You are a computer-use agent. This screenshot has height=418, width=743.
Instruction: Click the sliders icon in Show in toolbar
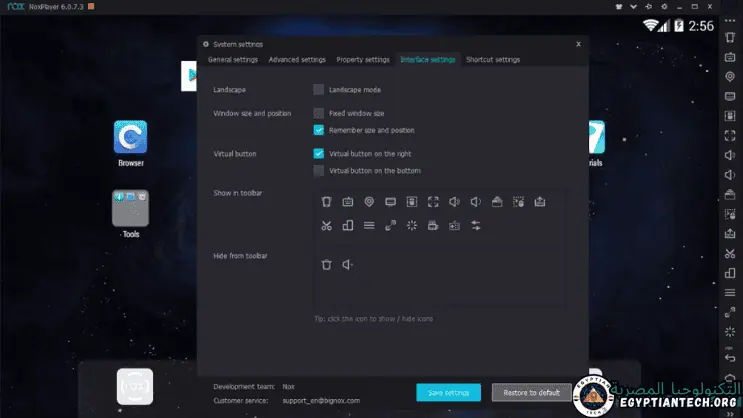(476, 226)
